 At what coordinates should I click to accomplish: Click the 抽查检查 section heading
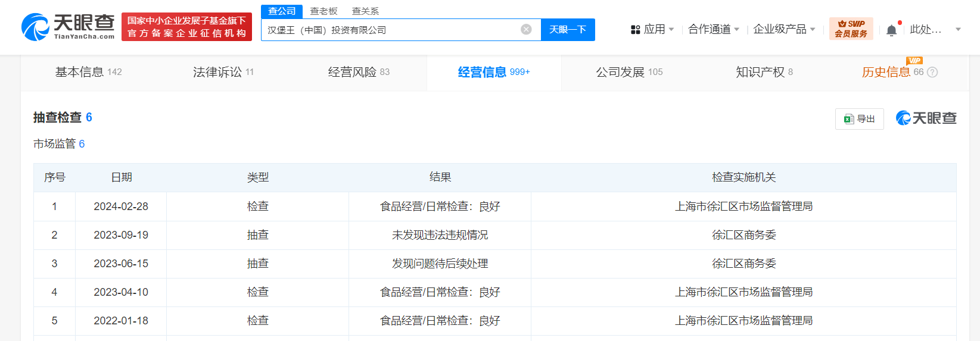63,117
